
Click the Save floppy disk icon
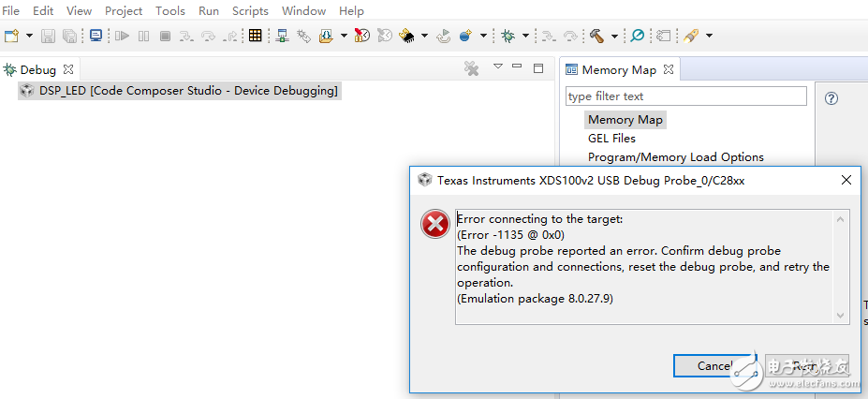[48, 36]
